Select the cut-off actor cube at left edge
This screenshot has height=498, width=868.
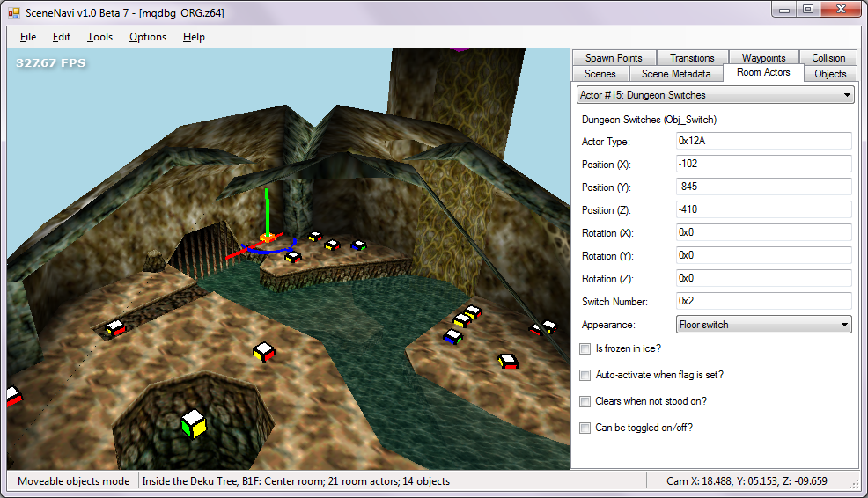13,397
